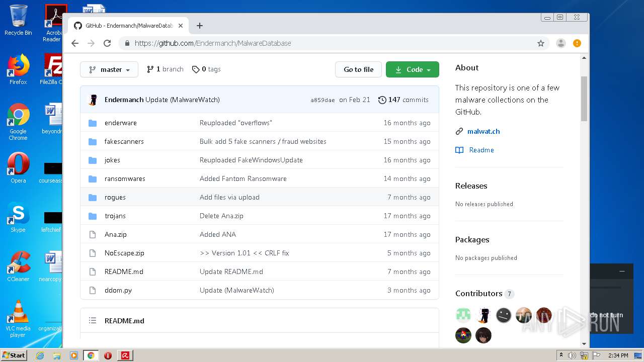
Task: Click the a859dae commit hash
Action: [323, 100]
